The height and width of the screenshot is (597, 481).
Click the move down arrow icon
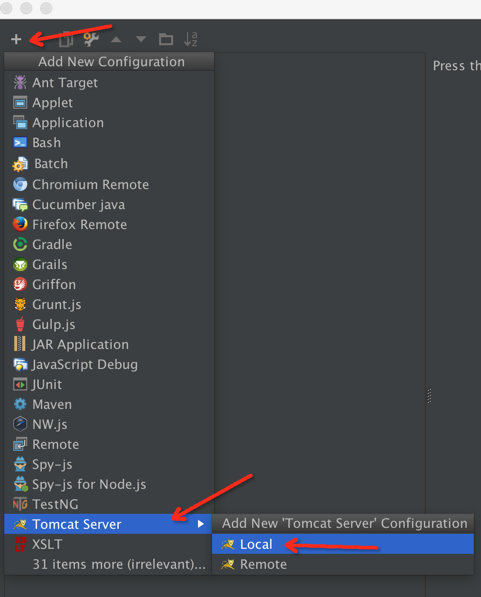[141, 39]
